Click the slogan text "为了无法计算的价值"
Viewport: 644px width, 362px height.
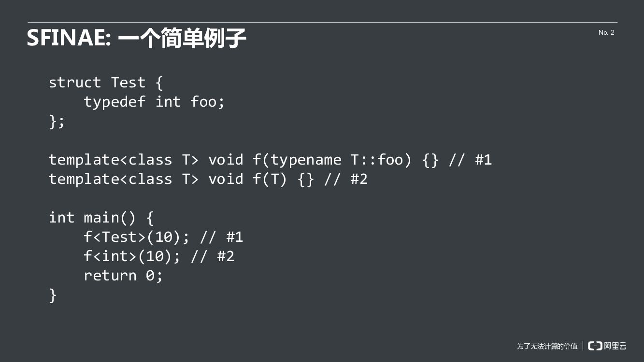click(547, 346)
